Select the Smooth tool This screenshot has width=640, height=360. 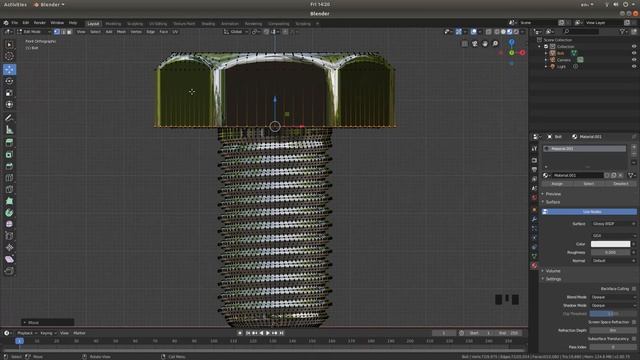9,224
